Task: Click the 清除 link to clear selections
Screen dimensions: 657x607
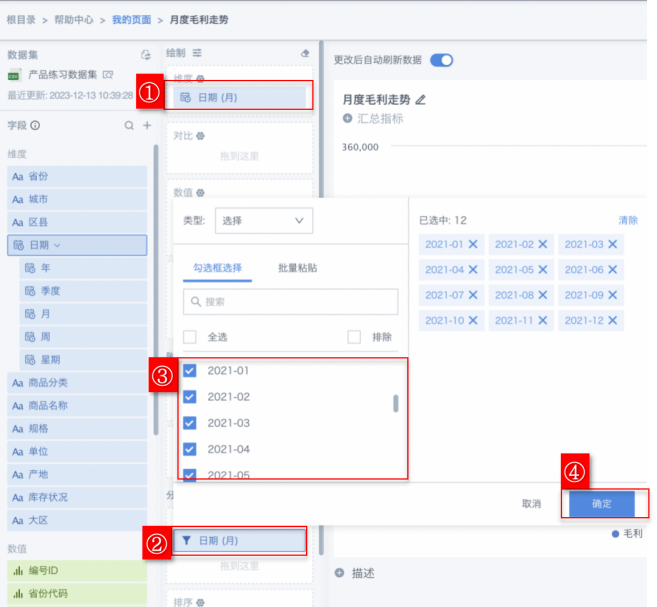Action: pos(628,220)
